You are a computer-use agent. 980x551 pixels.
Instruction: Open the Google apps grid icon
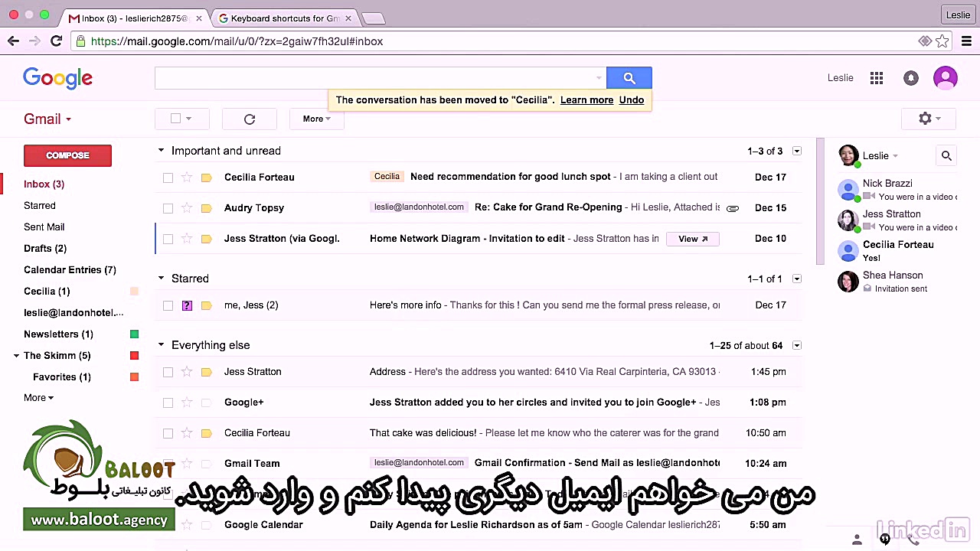point(876,77)
